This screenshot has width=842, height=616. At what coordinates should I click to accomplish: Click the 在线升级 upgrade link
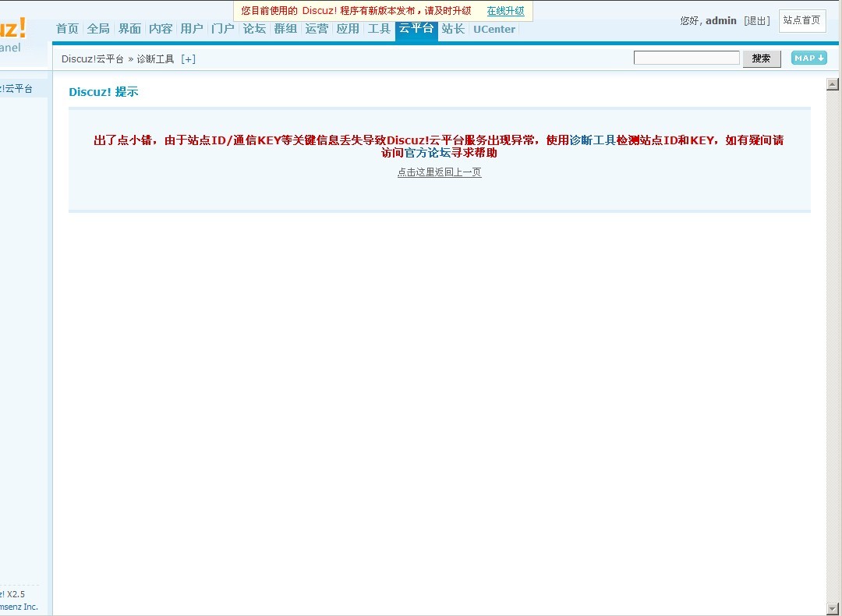click(505, 11)
